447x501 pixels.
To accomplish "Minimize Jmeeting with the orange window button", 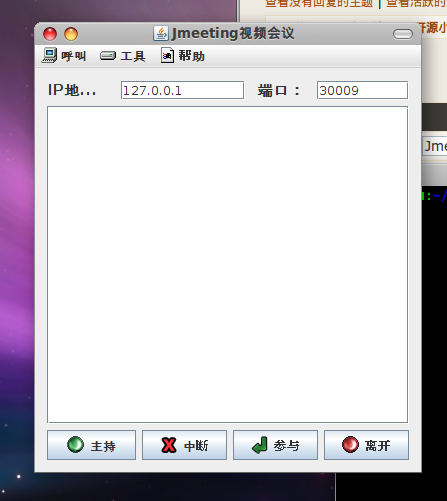I will point(71,34).
